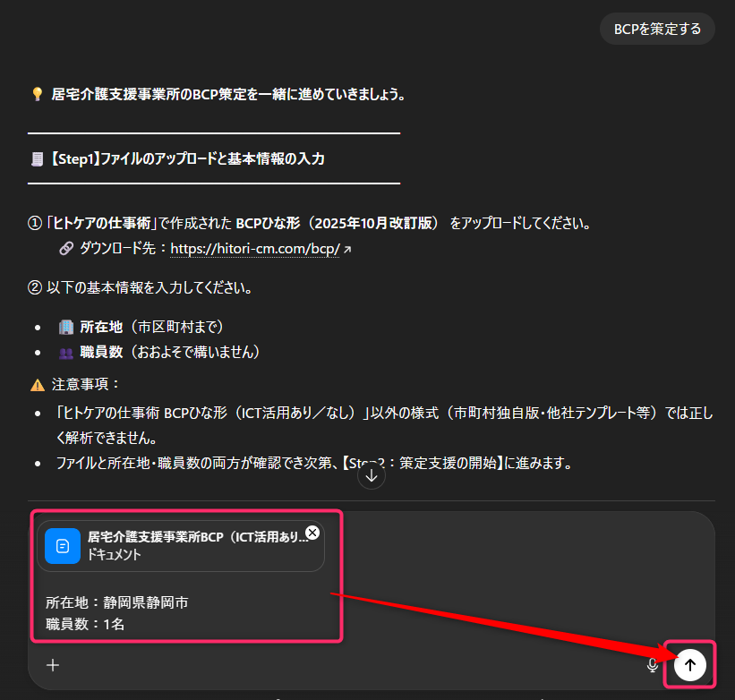Click the chain link icon beside ダウンロード先
Viewport: 735px width, 700px height.
click(x=66, y=248)
